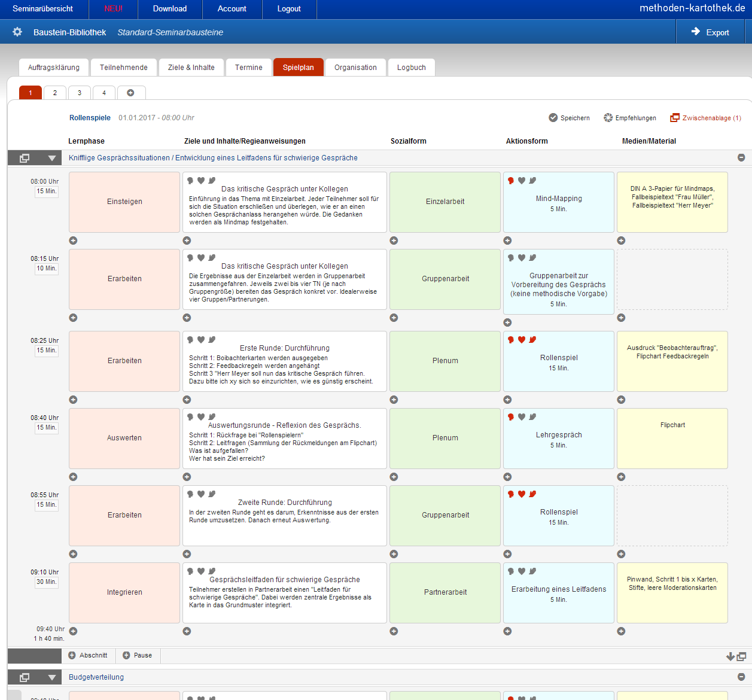Image resolution: width=752 pixels, height=700 pixels.
Task: Copy the Knifflige Gesprächssituationen section via header icon
Action: (25, 158)
